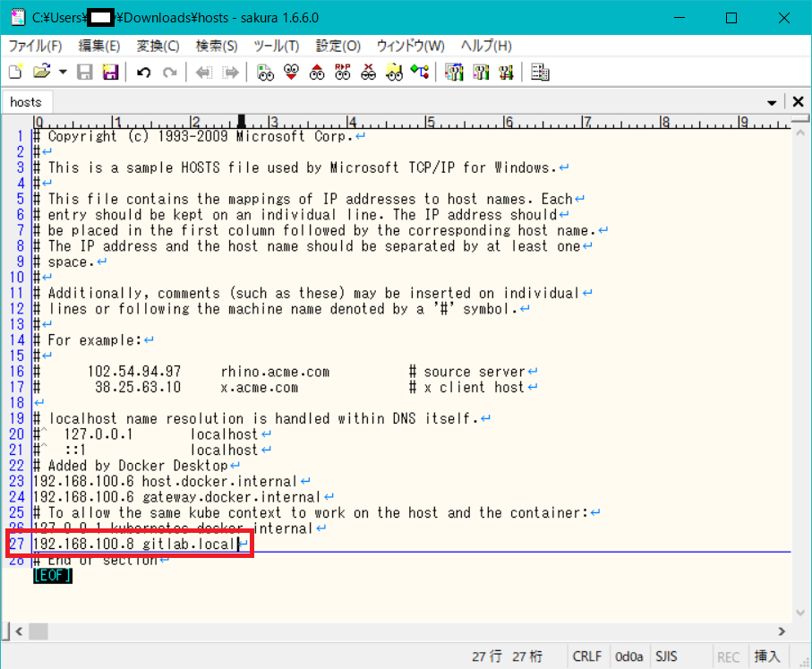Click the horizontal scrollbar left arrow
Viewport: 812px width, 669px height.
coord(19,631)
